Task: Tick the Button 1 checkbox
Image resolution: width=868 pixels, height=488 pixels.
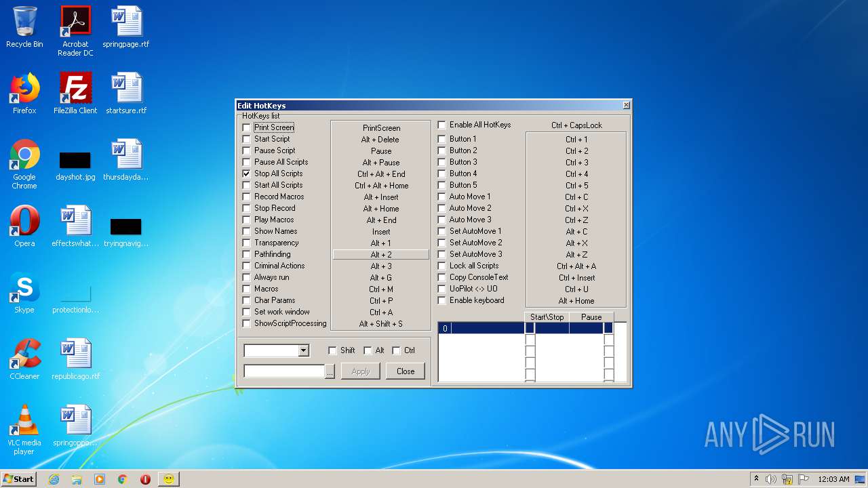Action: (x=442, y=139)
